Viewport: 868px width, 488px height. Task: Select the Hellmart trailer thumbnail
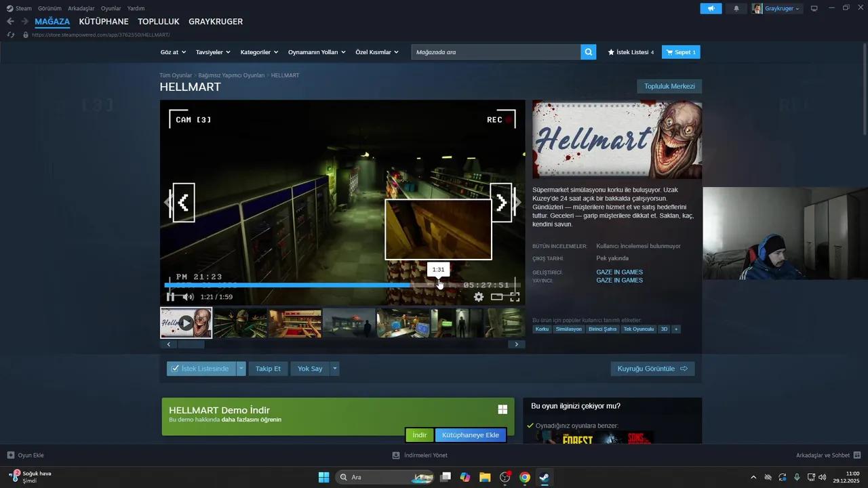pos(186,323)
